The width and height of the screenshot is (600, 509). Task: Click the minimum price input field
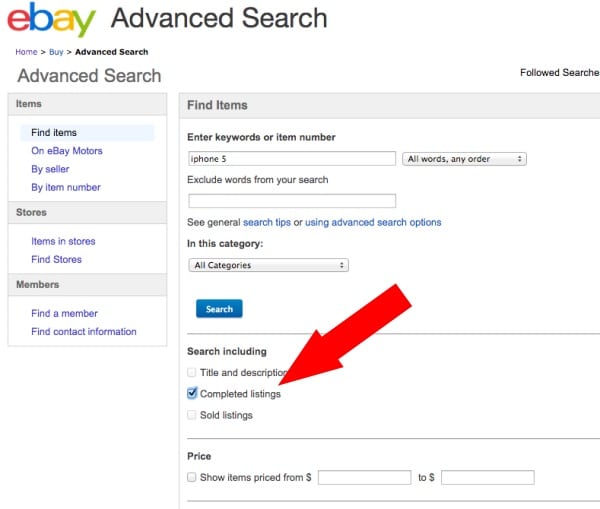365,477
